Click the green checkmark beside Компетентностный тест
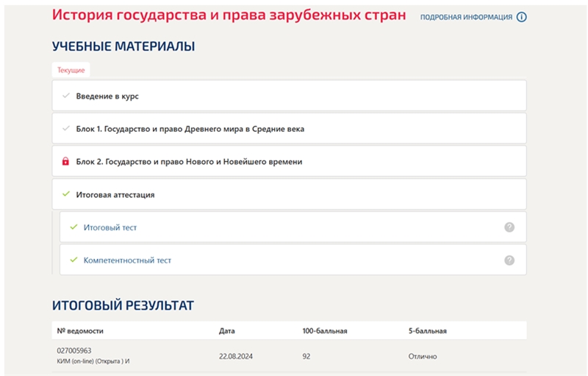The height and width of the screenshot is (376, 588). click(x=74, y=260)
